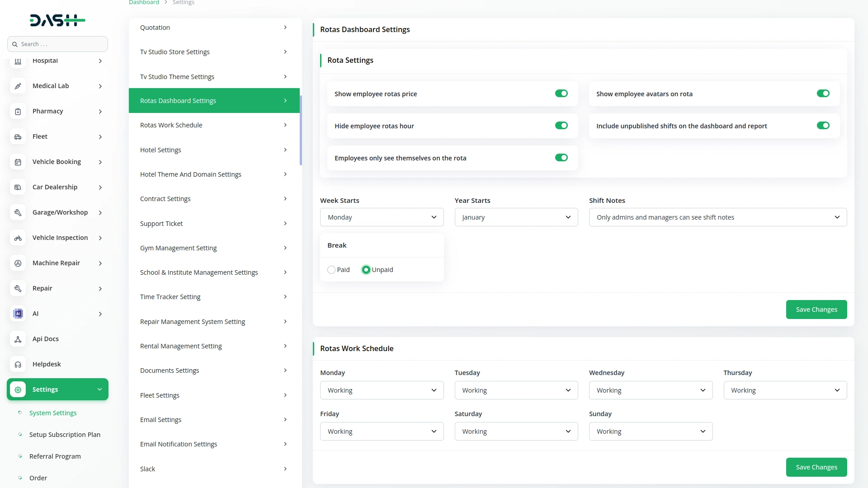
Task: Select the Paid break radio button
Action: [x=331, y=270]
